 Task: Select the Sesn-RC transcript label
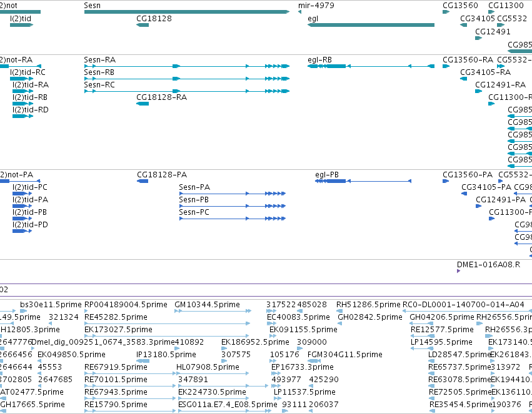point(99,85)
